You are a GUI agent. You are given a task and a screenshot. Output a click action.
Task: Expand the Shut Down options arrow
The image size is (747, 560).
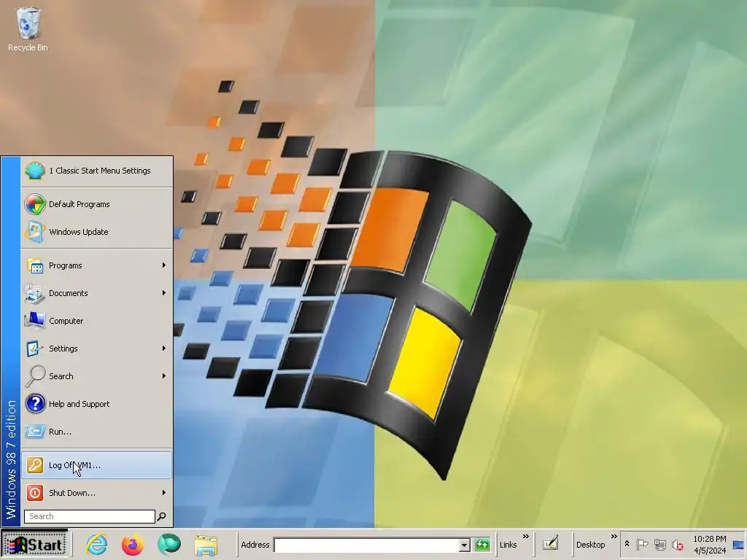click(164, 493)
